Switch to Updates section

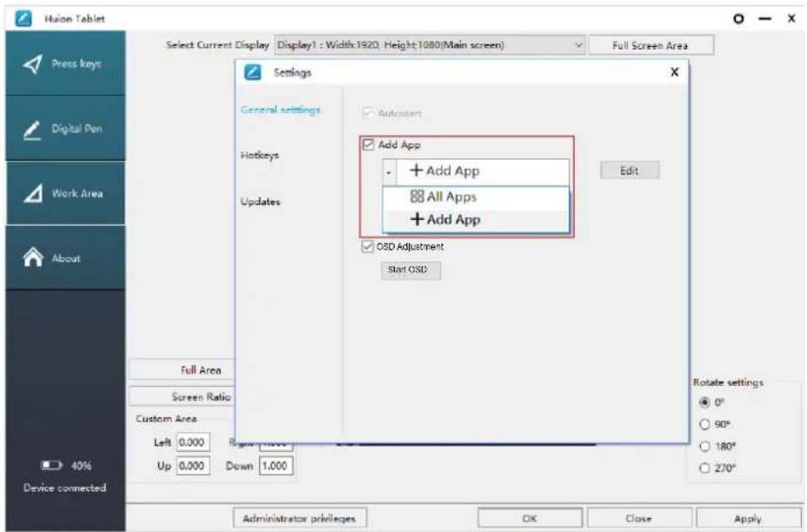tap(260, 201)
